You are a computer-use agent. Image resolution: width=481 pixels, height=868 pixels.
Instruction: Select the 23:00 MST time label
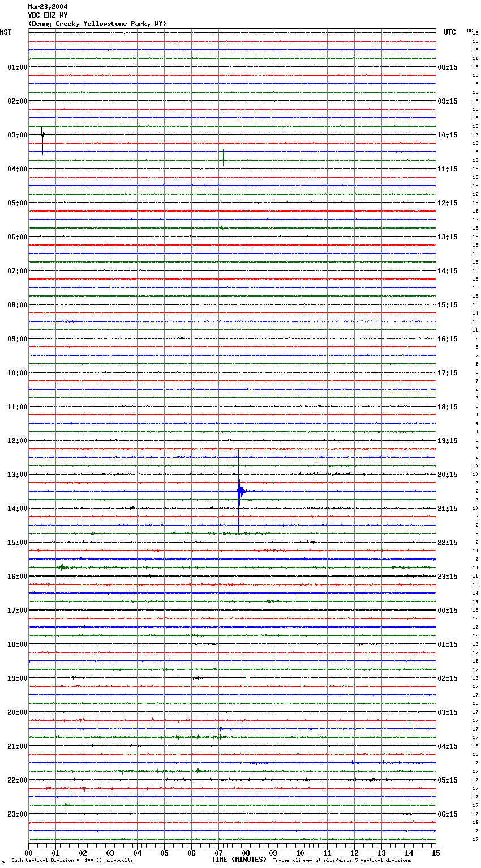(x=18, y=814)
